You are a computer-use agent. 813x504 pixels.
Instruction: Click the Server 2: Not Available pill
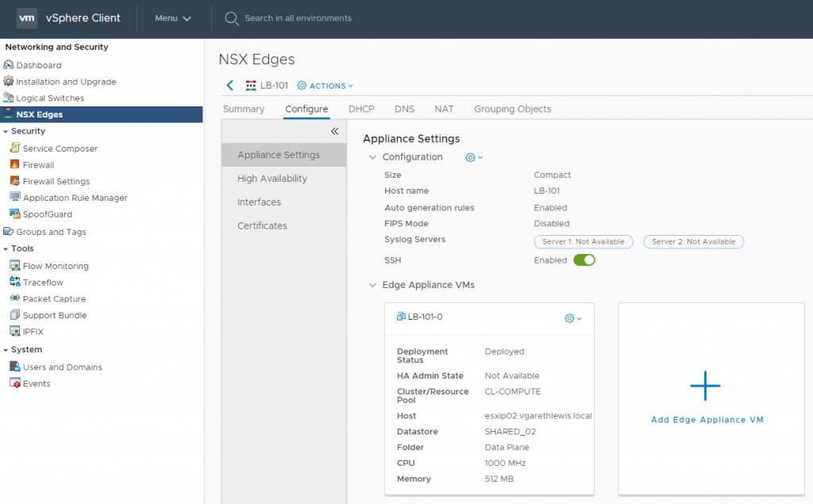click(x=693, y=241)
